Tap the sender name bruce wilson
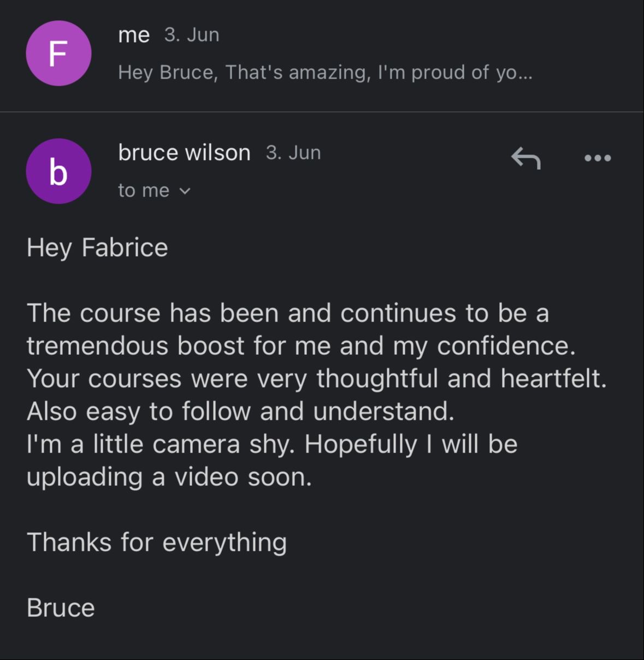This screenshot has width=644, height=660. point(184,153)
